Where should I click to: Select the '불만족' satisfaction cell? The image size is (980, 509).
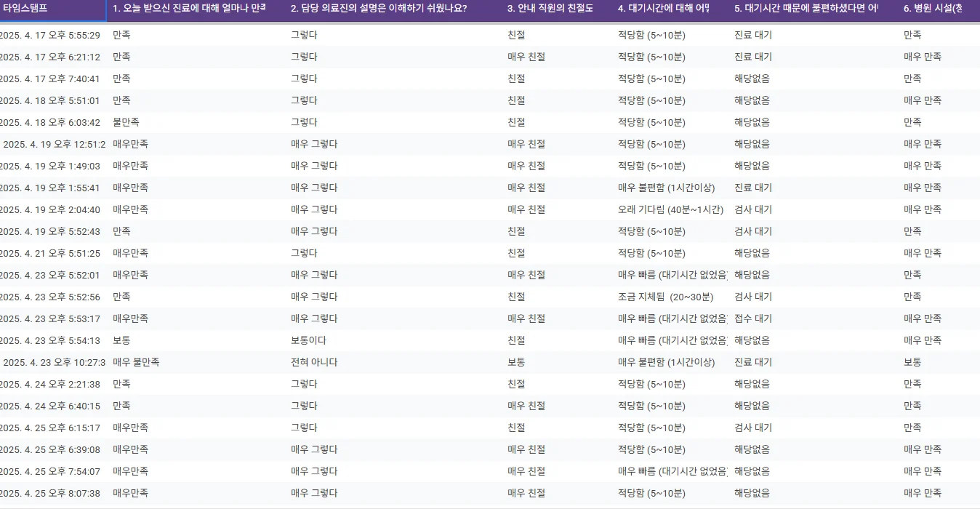coord(126,122)
